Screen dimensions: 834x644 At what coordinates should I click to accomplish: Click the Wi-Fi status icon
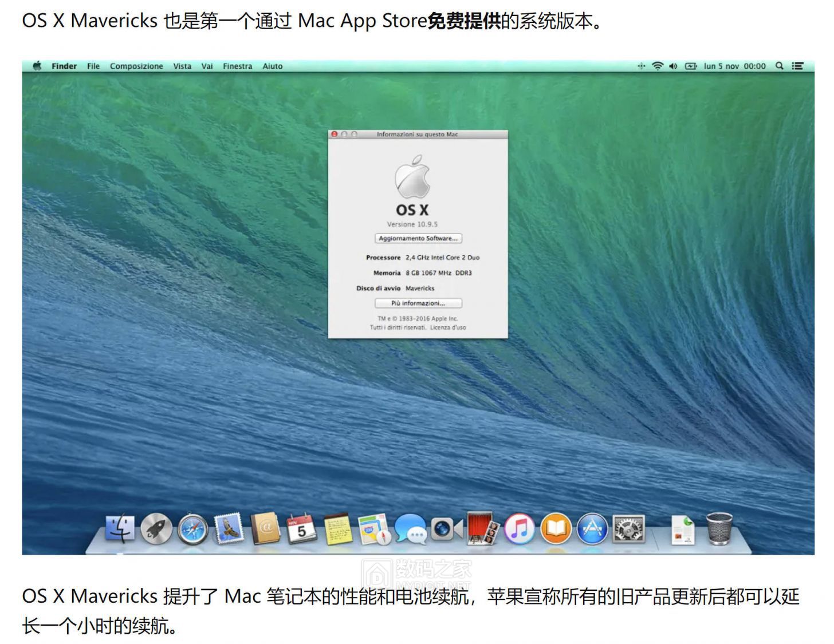tap(656, 66)
